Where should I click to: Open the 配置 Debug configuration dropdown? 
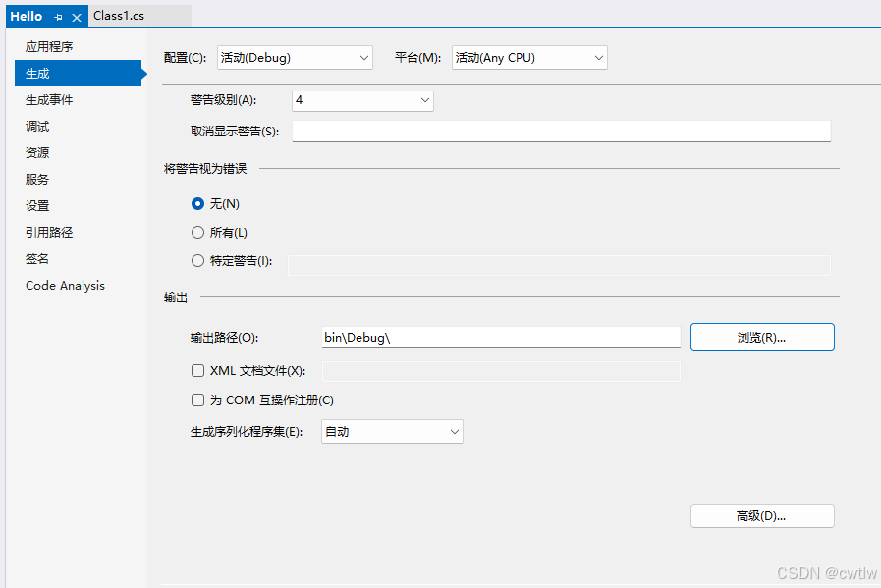click(x=294, y=57)
